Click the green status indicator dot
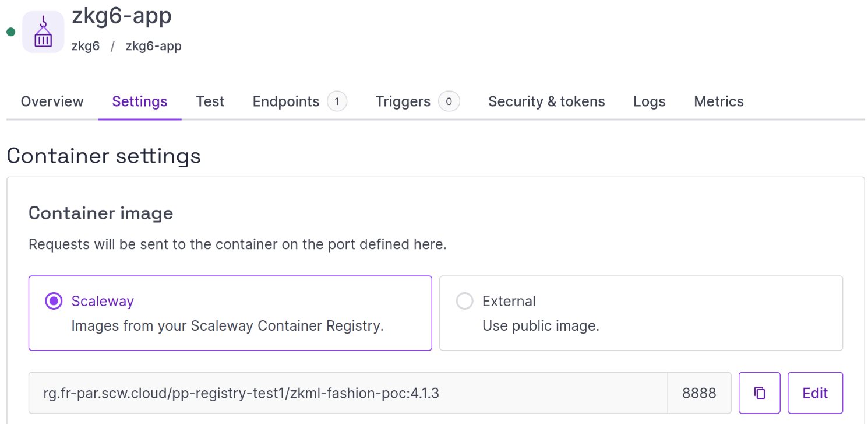Image resolution: width=868 pixels, height=424 pixels. (x=10, y=32)
